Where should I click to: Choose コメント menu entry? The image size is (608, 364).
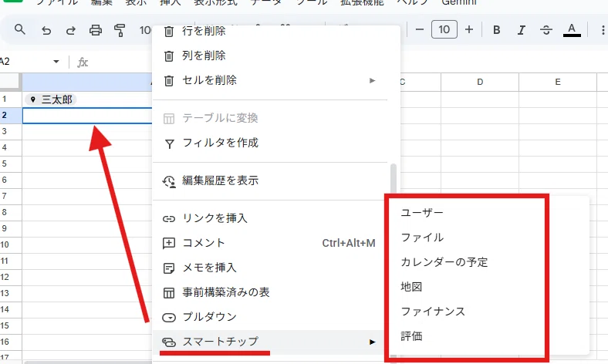(270, 243)
